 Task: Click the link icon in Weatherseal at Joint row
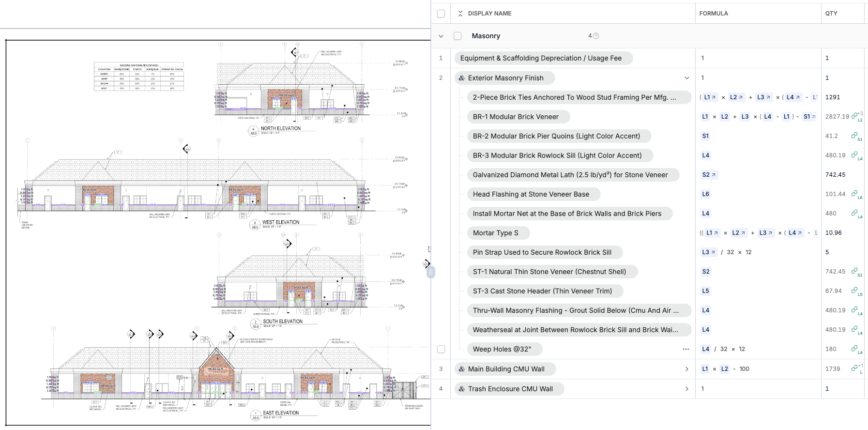[854, 329]
